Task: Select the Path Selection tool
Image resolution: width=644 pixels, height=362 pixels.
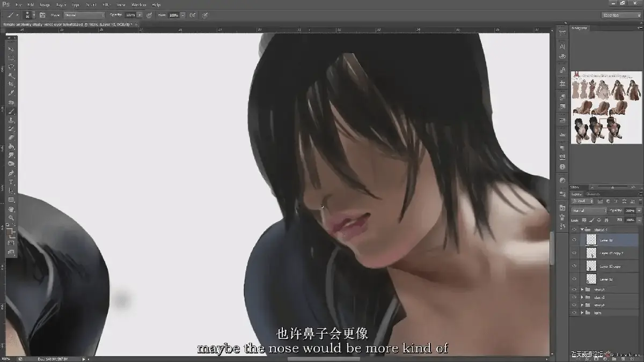Action: (x=11, y=190)
